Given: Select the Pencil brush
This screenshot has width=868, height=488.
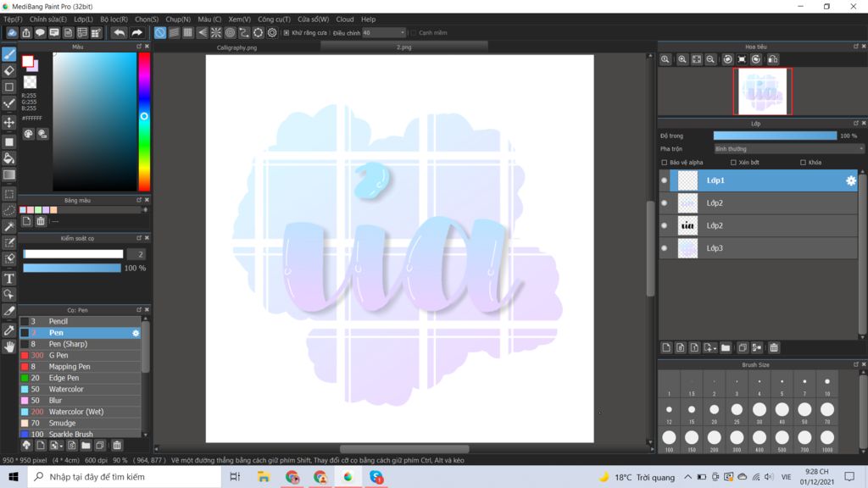Looking at the screenshot, I should click(x=80, y=321).
